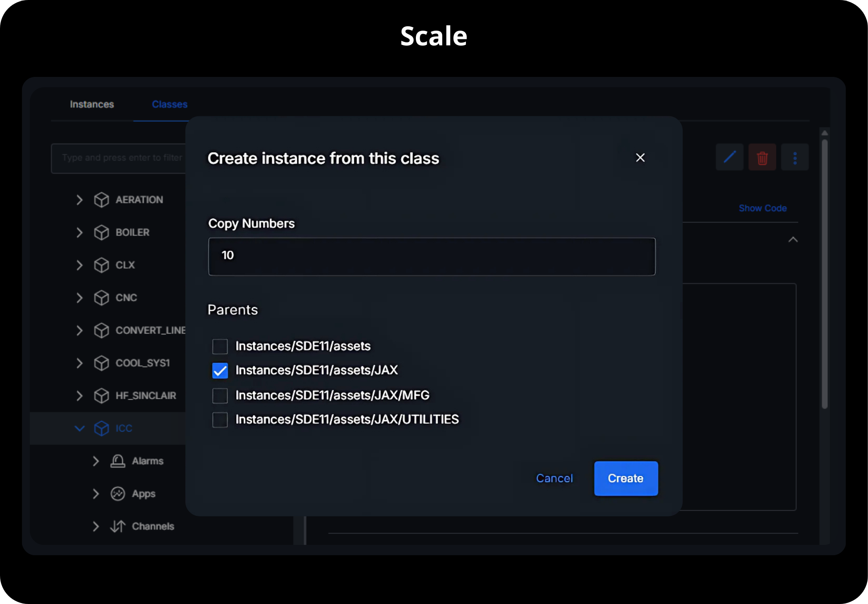Expand the Alarms subtree chevron
The width and height of the screenshot is (868, 604).
tap(96, 461)
